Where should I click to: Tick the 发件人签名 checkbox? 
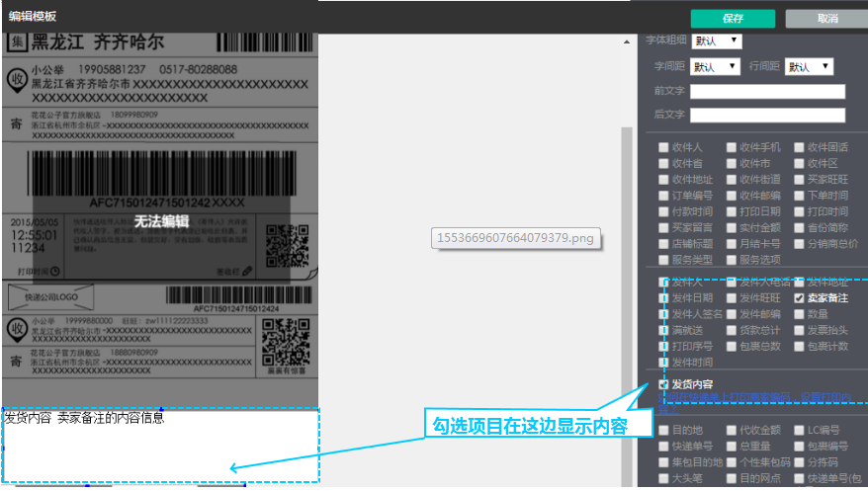pyautogui.click(x=663, y=314)
